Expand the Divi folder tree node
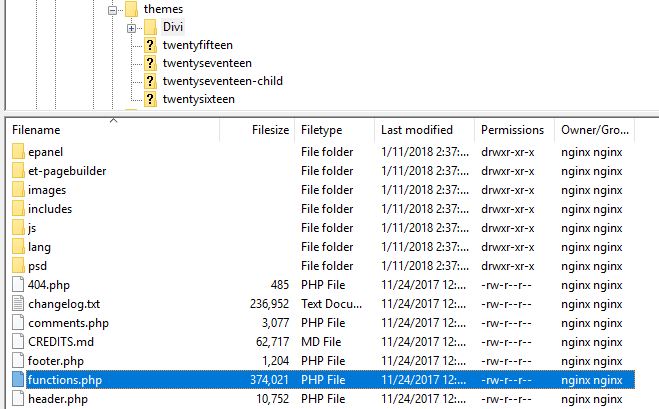659x409 pixels. (x=131, y=28)
